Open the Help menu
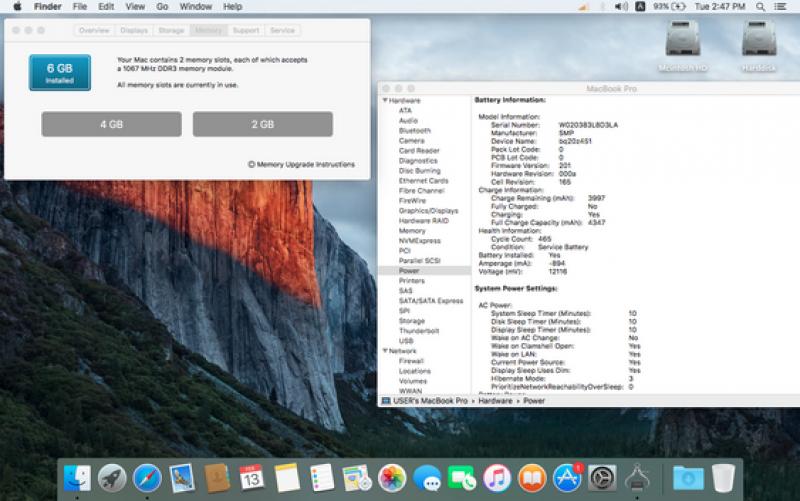The width and height of the screenshot is (800, 501). 232,7
